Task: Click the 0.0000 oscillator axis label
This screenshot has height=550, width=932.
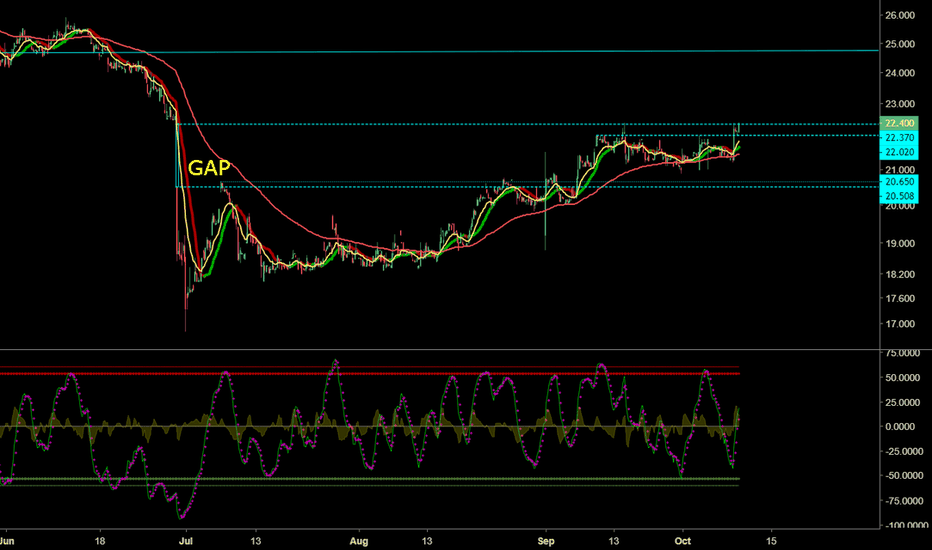Action: click(x=900, y=427)
